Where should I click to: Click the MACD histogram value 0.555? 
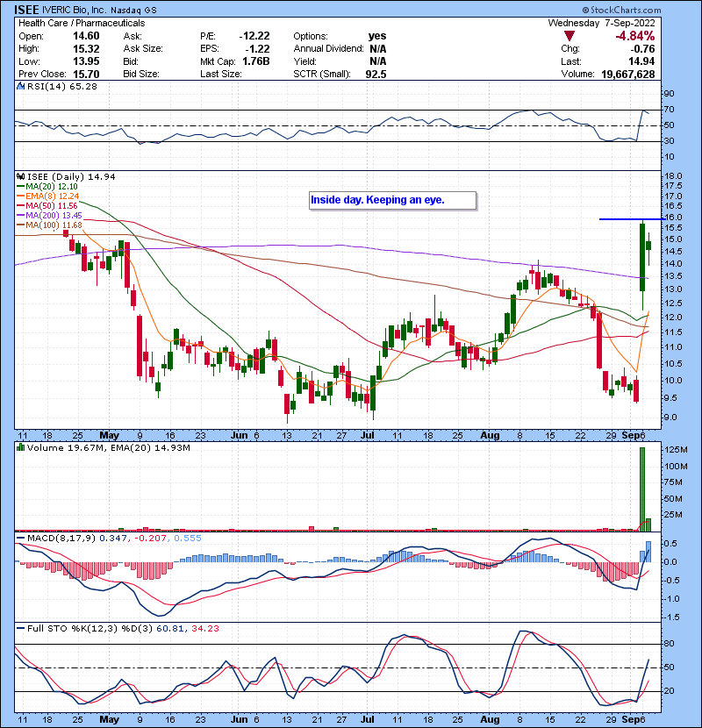(x=188, y=539)
